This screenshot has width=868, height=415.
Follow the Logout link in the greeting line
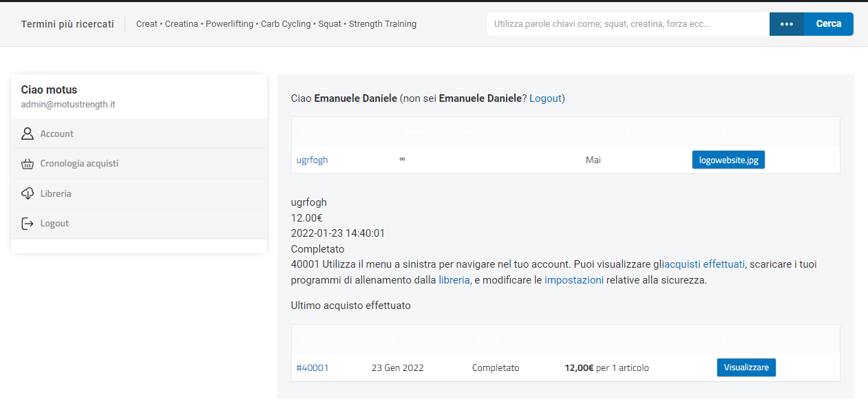[x=545, y=98]
